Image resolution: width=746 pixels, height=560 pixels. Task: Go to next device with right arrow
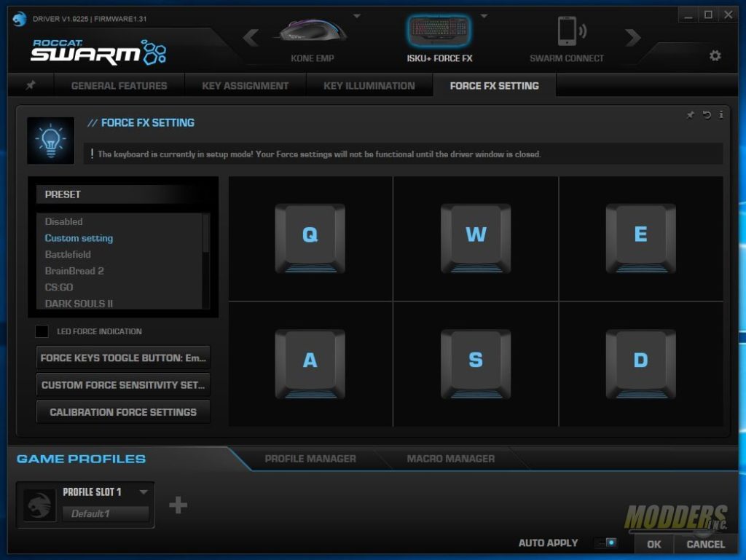point(633,38)
